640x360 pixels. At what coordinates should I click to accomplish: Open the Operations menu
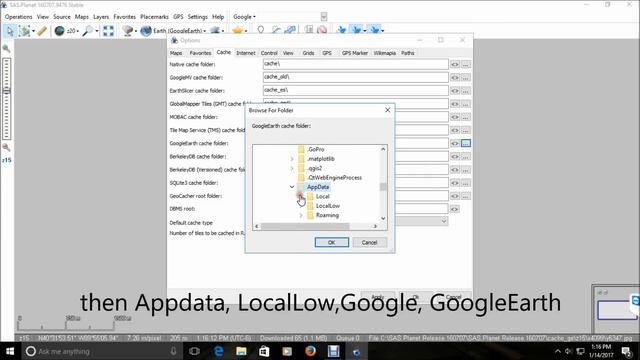coord(18,17)
